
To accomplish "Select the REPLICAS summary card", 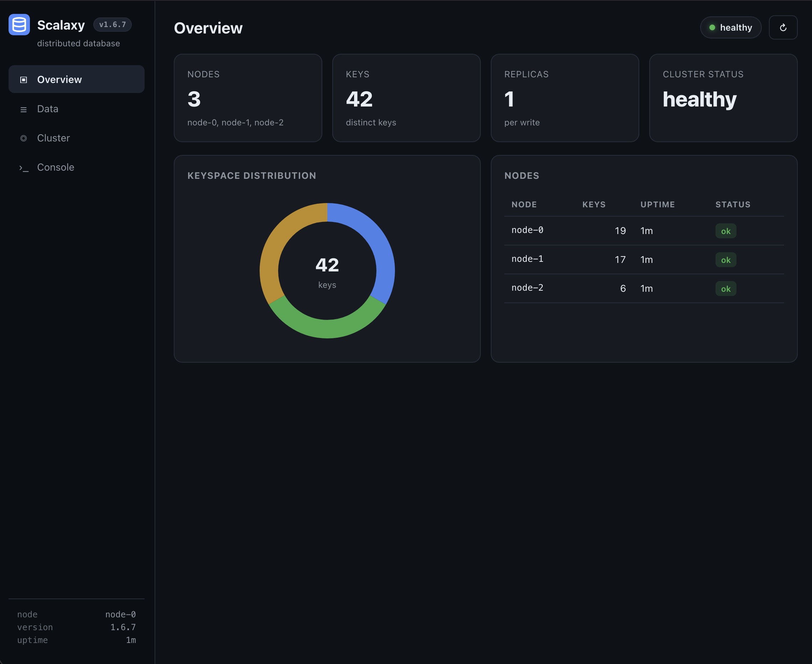I will [x=564, y=98].
